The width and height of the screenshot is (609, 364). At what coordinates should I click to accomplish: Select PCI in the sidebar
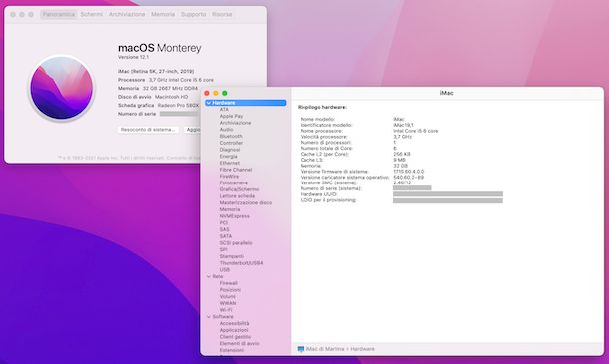pos(224,223)
